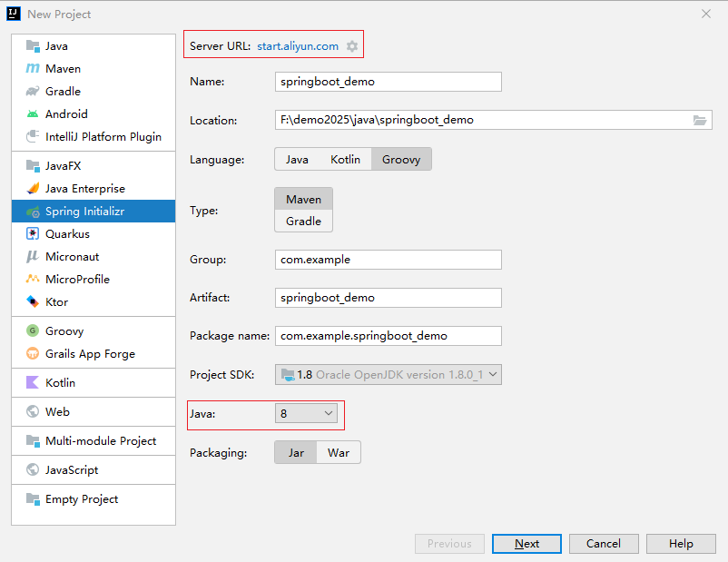Choose the Gradle elephant icon in sidebar
This screenshot has width=728, height=562.
(33, 92)
